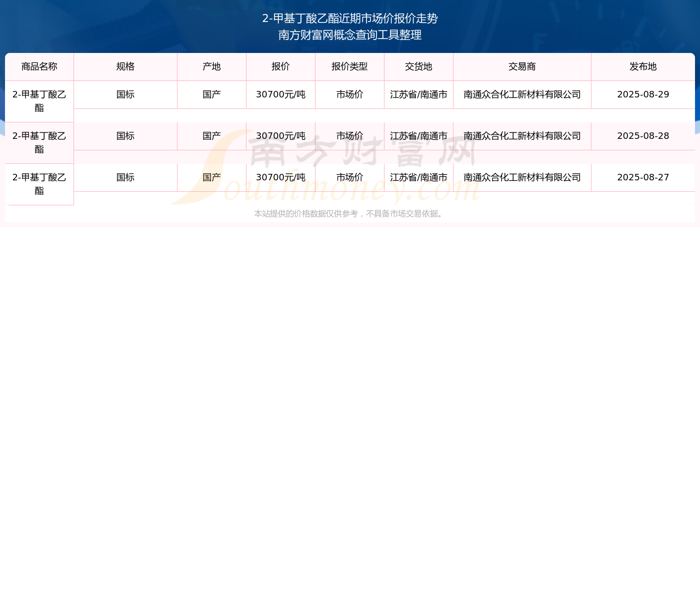This screenshot has width=700, height=602.
Task: Click the 报价类型 column header
Action: 350,67
